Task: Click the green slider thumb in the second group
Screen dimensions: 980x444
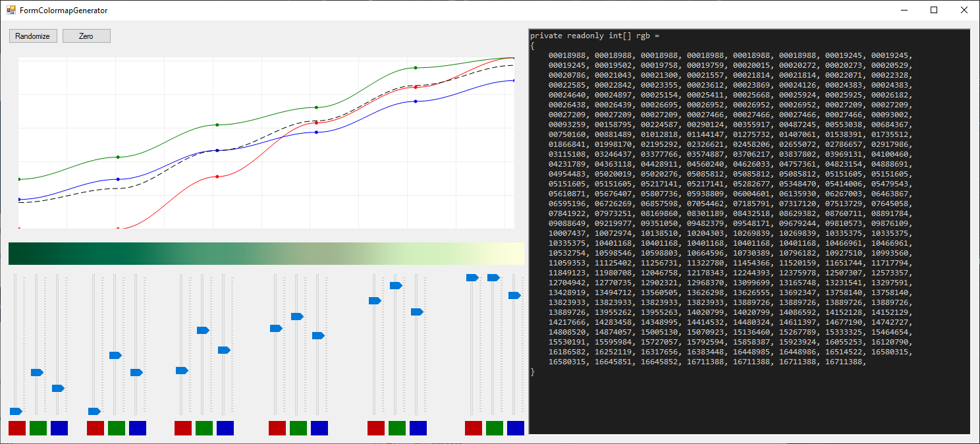Action: 116,354
